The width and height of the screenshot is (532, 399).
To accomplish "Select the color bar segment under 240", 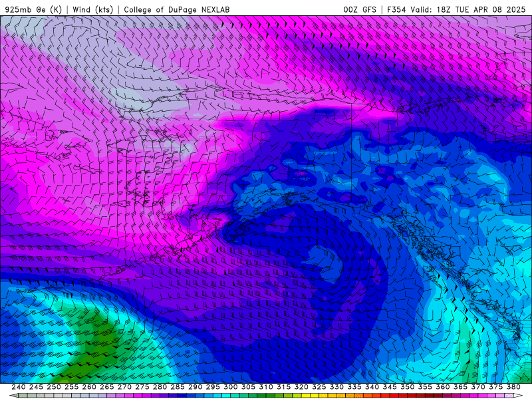I will click(23, 395).
